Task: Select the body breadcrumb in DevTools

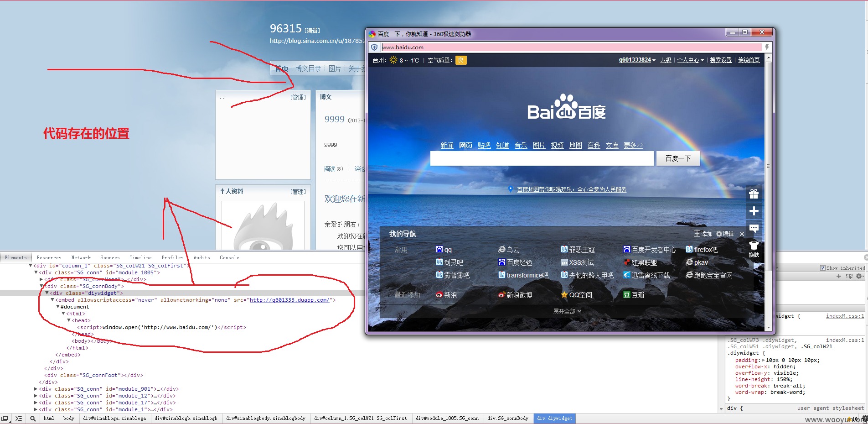Action: tap(69, 418)
